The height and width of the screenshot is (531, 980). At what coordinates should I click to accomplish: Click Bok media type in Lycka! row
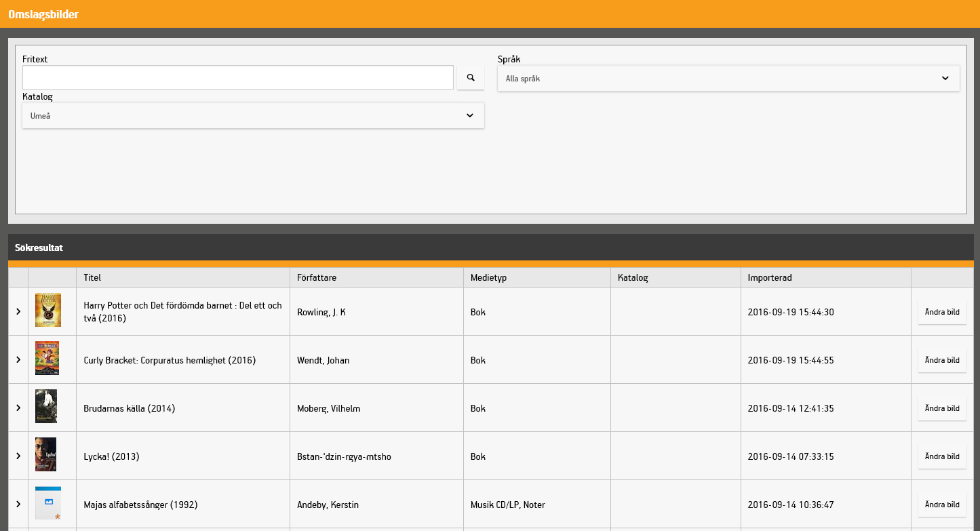click(x=478, y=456)
